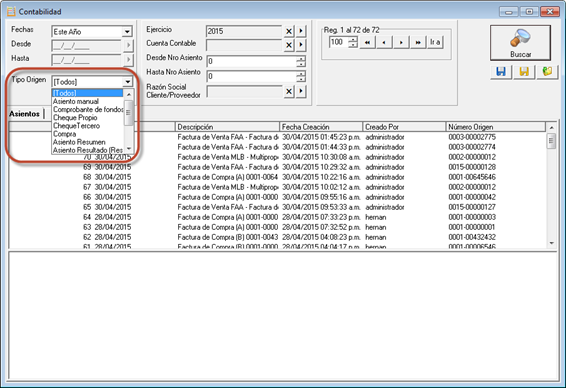The image size is (566, 388).
Task: Click the Desde date input field
Action: 86,46
